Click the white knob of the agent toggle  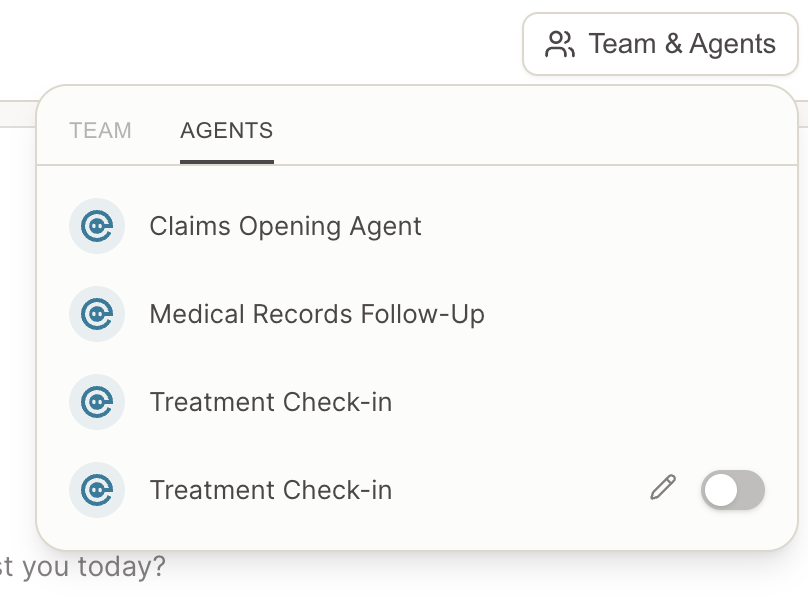(721, 490)
